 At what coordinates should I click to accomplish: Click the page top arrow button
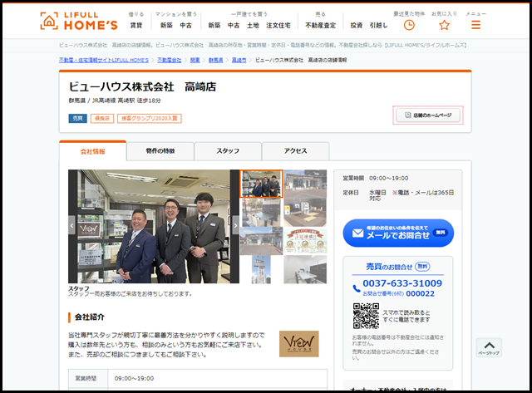489,347
